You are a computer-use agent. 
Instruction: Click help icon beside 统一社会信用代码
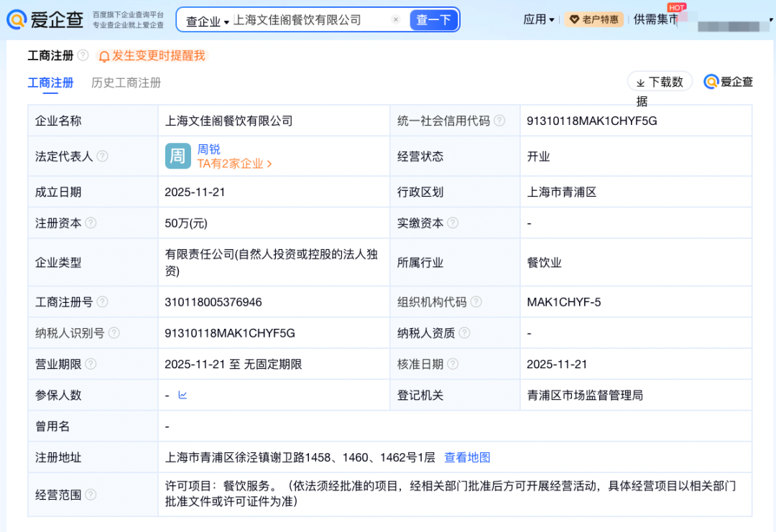point(499,121)
